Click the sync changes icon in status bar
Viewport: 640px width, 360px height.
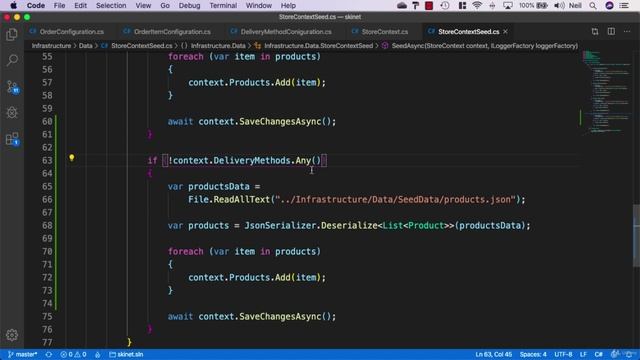49,354
